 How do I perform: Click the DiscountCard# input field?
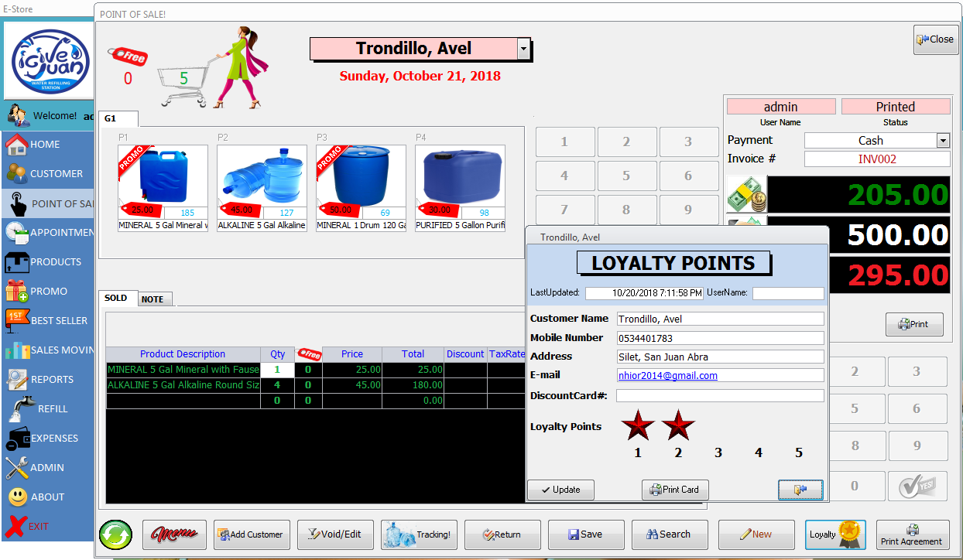tap(719, 395)
